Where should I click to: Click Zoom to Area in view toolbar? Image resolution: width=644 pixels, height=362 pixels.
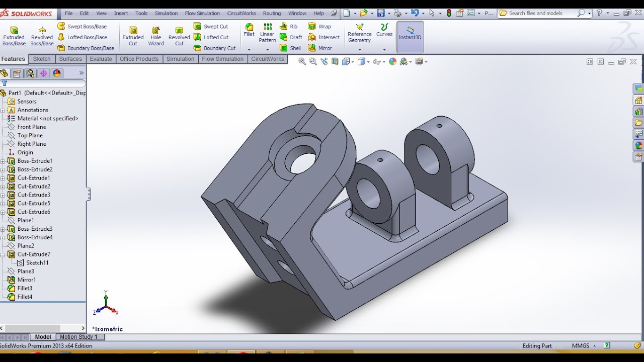pos(313,61)
